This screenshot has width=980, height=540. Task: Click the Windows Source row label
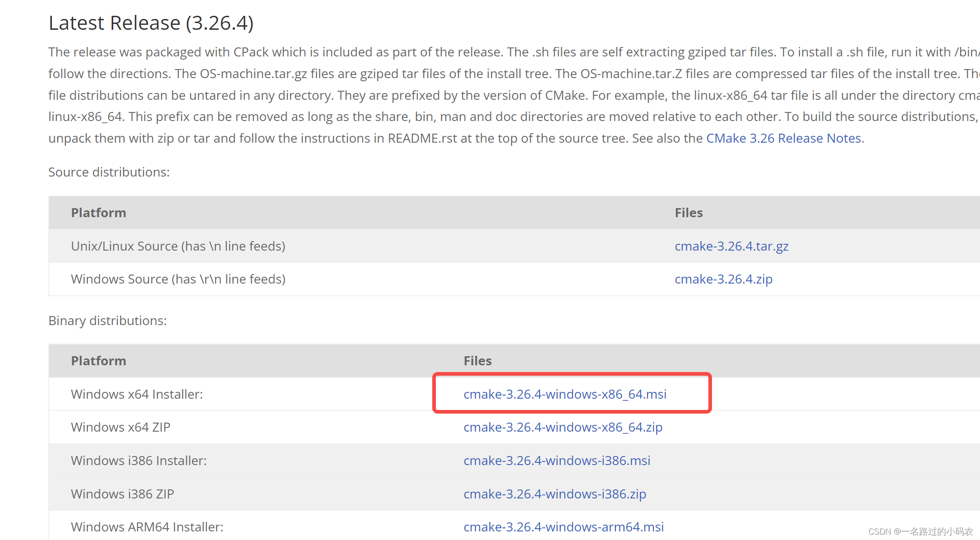tap(177, 279)
